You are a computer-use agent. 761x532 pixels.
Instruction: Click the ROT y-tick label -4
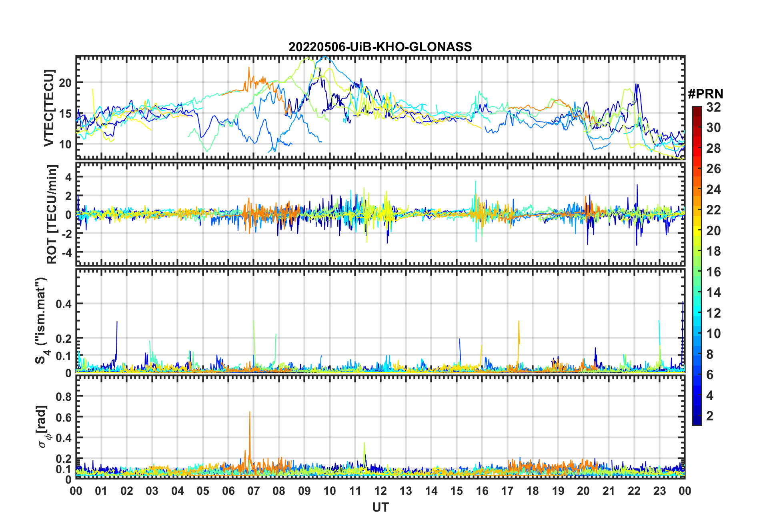pos(66,252)
